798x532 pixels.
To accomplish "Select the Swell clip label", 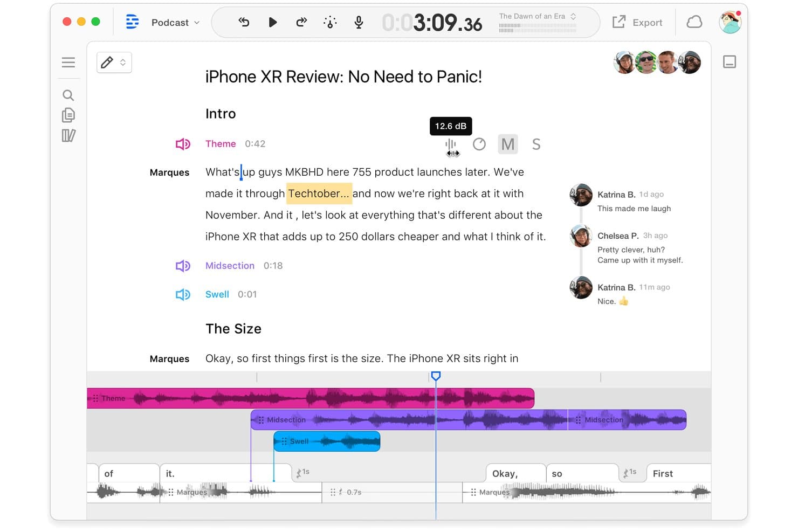I will [x=217, y=294].
